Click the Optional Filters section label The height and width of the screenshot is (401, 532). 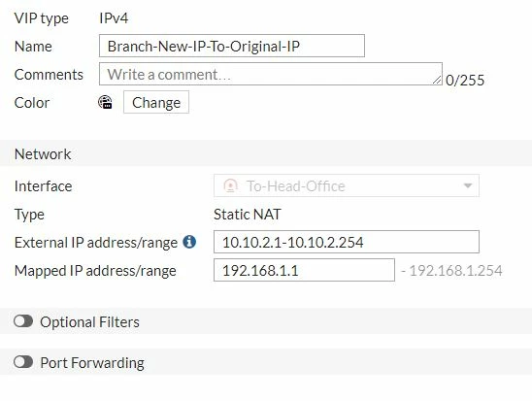point(89,322)
